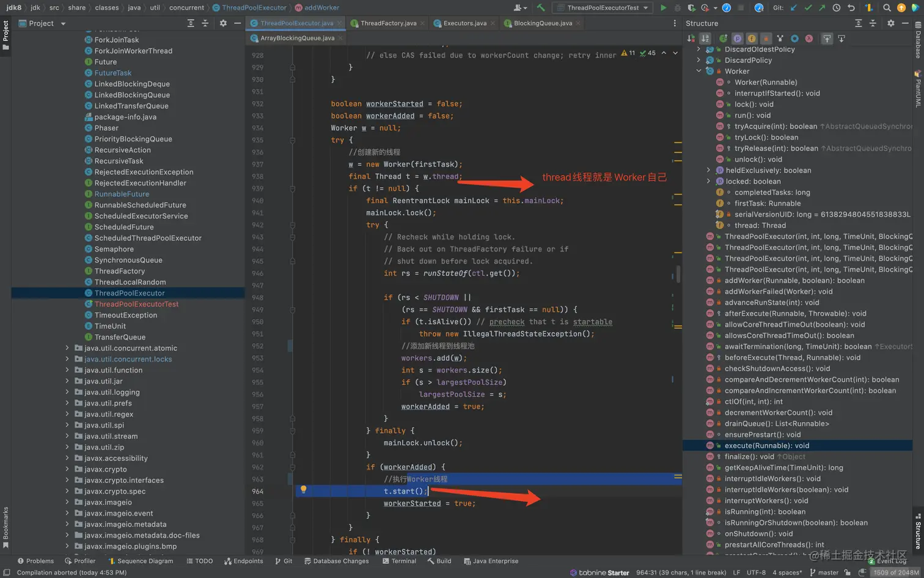Screen dimensions: 924x578
Task: Click the Stop process square icon
Action: pyautogui.click(x=741, y=7)
